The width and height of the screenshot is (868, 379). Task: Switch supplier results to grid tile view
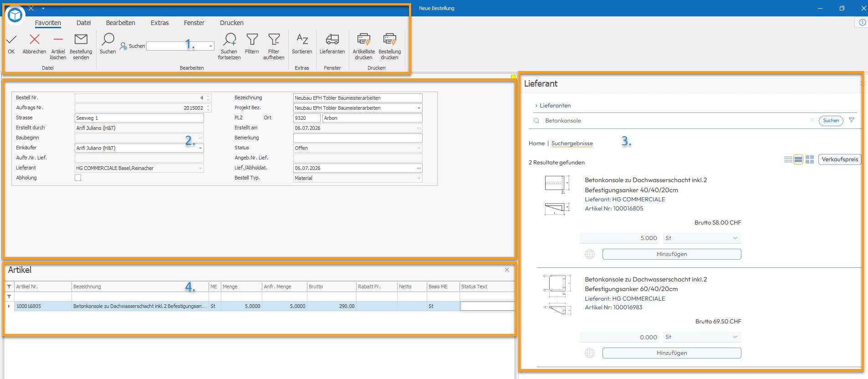tap(810, 159)
